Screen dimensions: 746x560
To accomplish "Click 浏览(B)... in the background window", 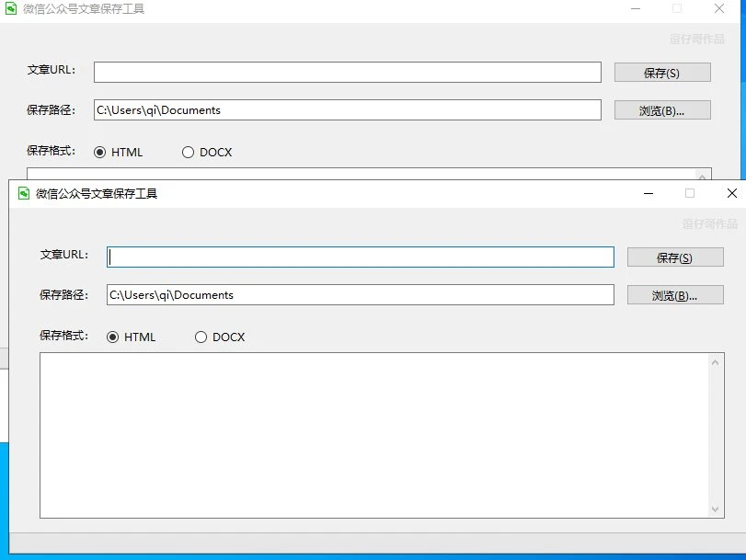I will [x=662, y=110].
